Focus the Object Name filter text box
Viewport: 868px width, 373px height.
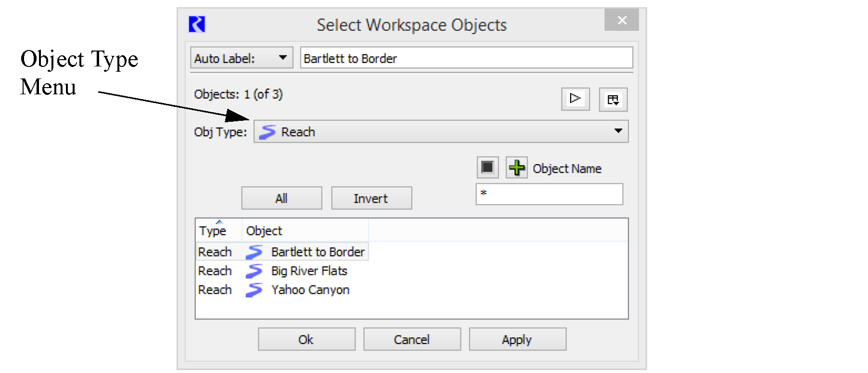click(x=549, y=194)
